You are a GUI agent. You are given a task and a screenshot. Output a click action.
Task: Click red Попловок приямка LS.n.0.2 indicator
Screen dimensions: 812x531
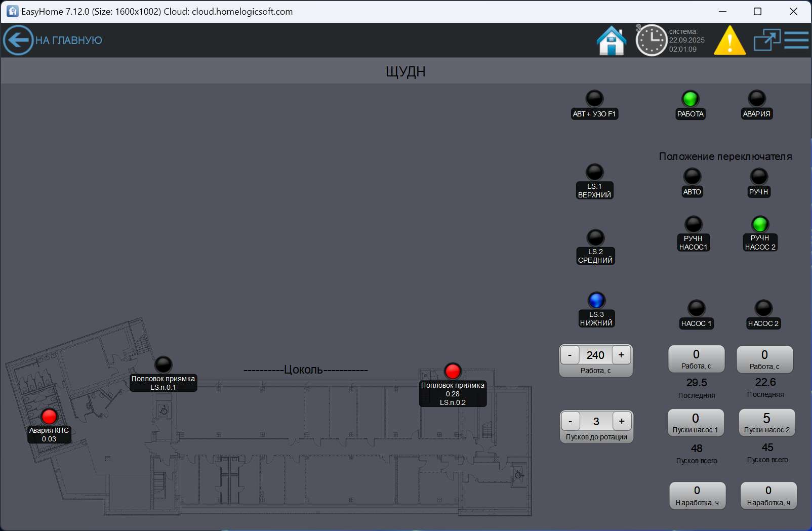point(453,371)
